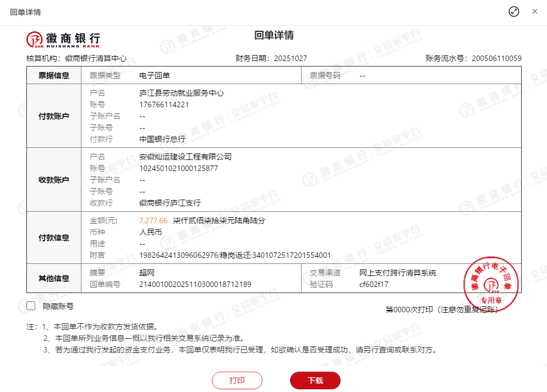Select payer account number 176766114221
Viewport: 547px width, 392px height.
click(x=164, y=104)
